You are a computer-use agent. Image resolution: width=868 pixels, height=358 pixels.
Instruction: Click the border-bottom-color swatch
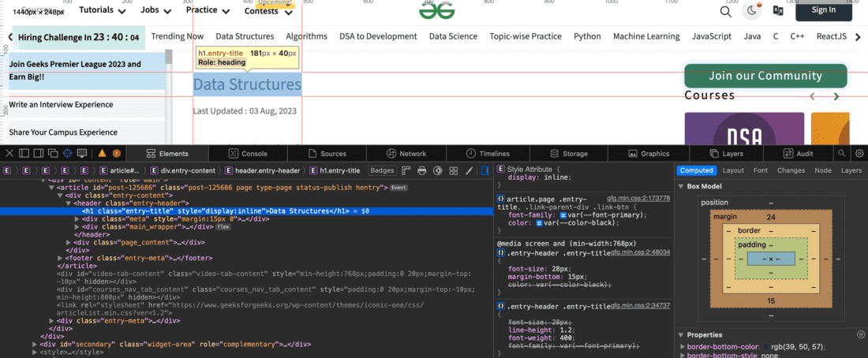766,347
